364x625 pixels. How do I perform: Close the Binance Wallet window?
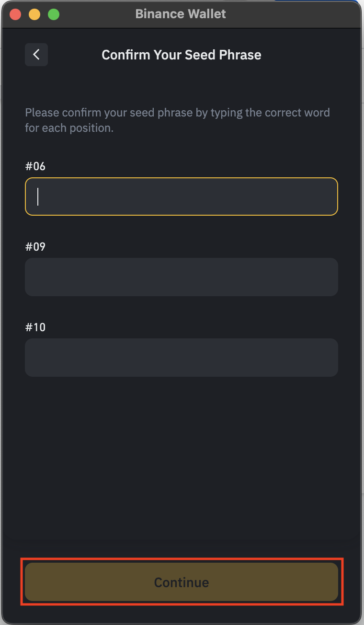15,14
